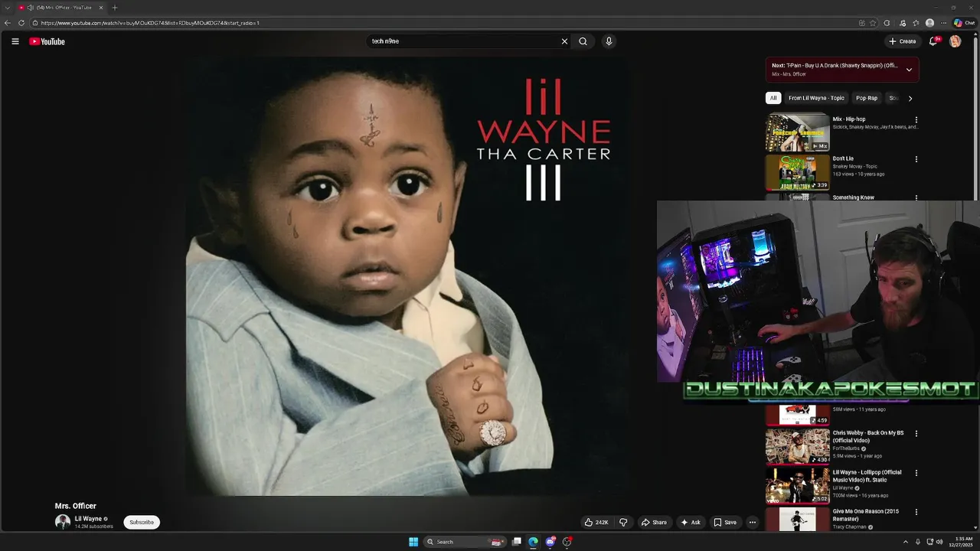Open options for Don't Lie
This screenshot has height=551, width=980.
click(x=916, y=159)
